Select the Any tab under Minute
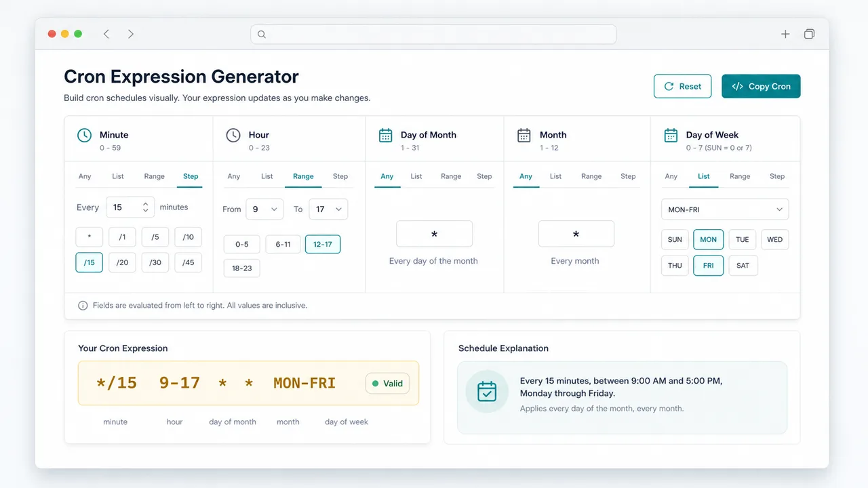Image resolution: width=868 pixels, height=488 pixels. tap(85, 176)
